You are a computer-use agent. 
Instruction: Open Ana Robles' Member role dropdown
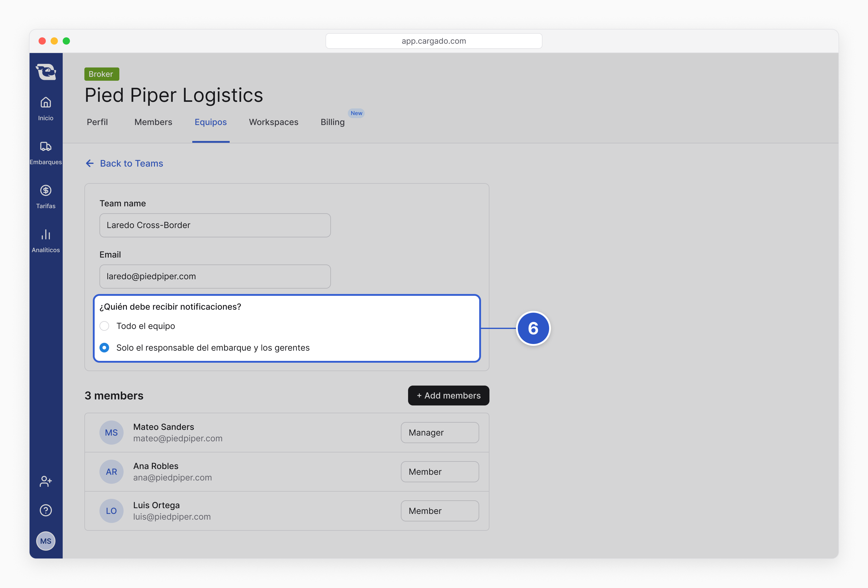(x=440, y=471)
